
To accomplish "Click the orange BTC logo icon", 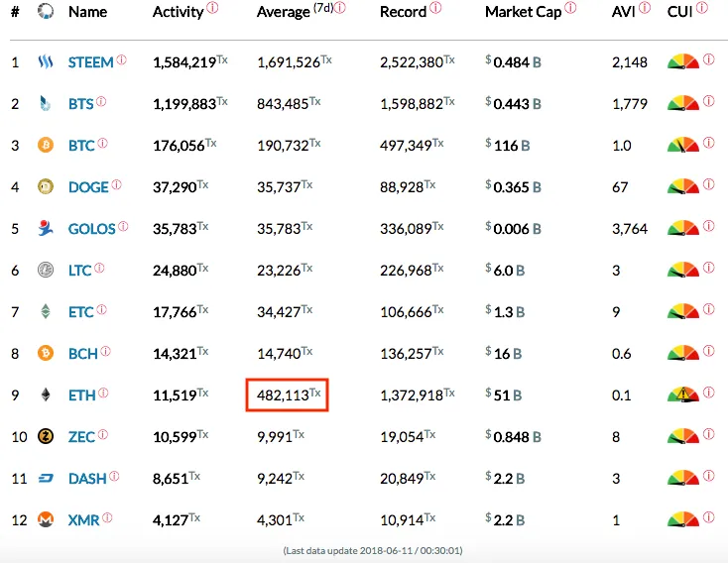I will click(46, 145).
